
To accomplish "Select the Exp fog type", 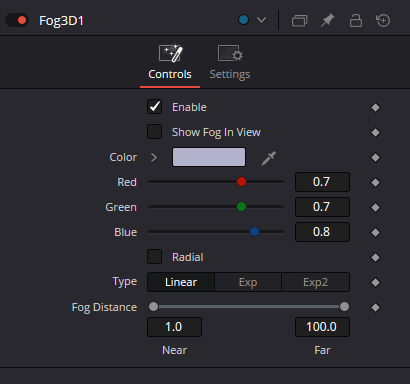I will point(248,282).
